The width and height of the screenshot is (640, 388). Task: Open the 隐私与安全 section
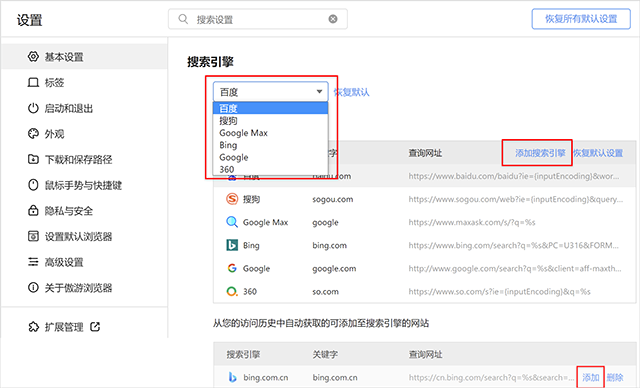click(84, 211)
